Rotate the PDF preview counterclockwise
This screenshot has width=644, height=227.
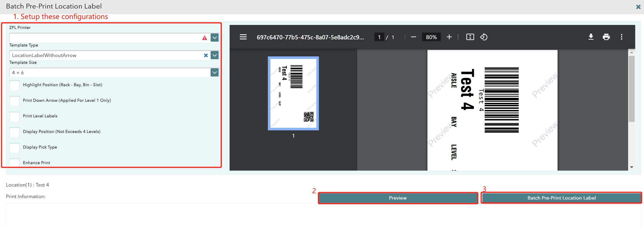point(484,37)
